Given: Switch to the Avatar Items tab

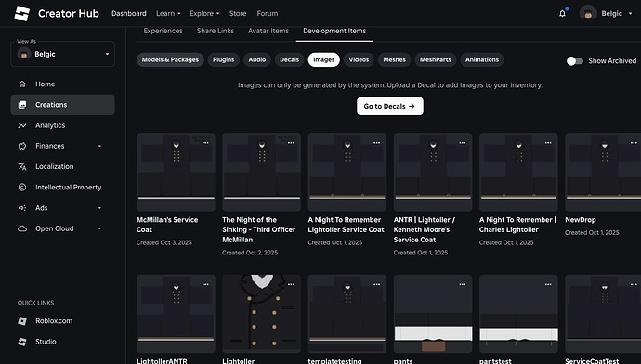Looking at the screenshot, I should [x=268, y=31].
